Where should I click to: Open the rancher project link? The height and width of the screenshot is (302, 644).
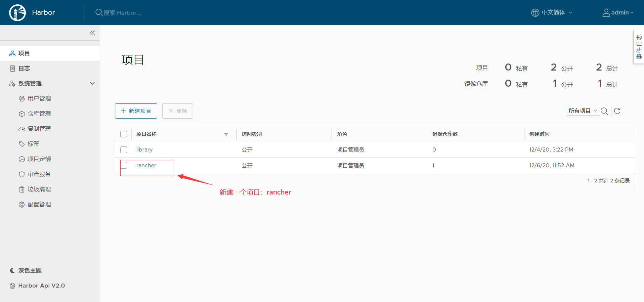146,165
